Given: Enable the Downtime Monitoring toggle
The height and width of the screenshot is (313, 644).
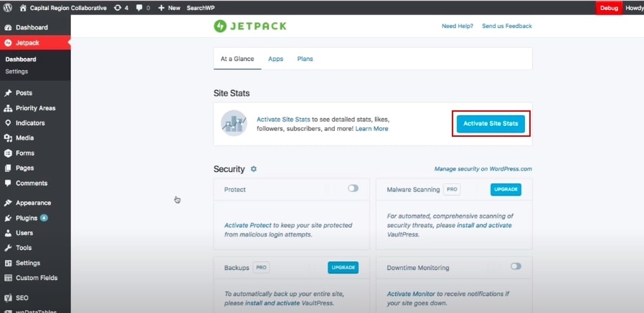Looking at the screenshot, I should [x=516, y=266].
